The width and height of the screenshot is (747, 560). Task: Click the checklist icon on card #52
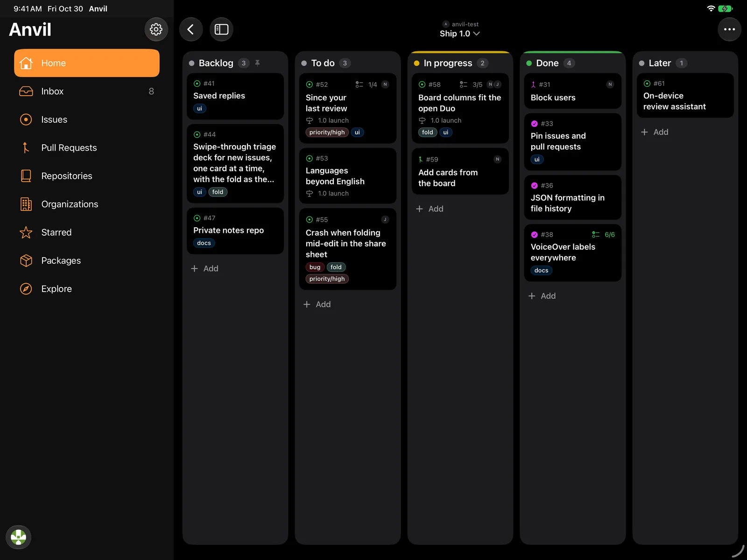point(359,84)
